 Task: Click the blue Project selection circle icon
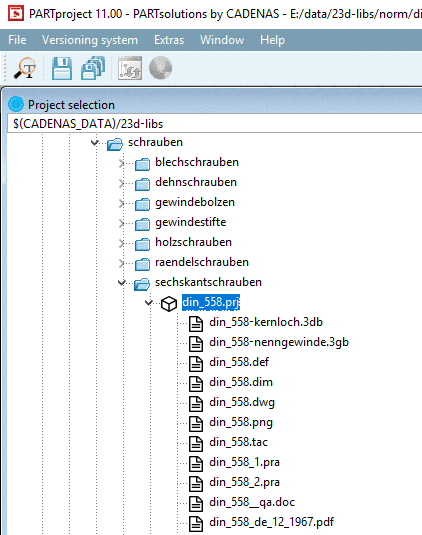click(16, 104)
